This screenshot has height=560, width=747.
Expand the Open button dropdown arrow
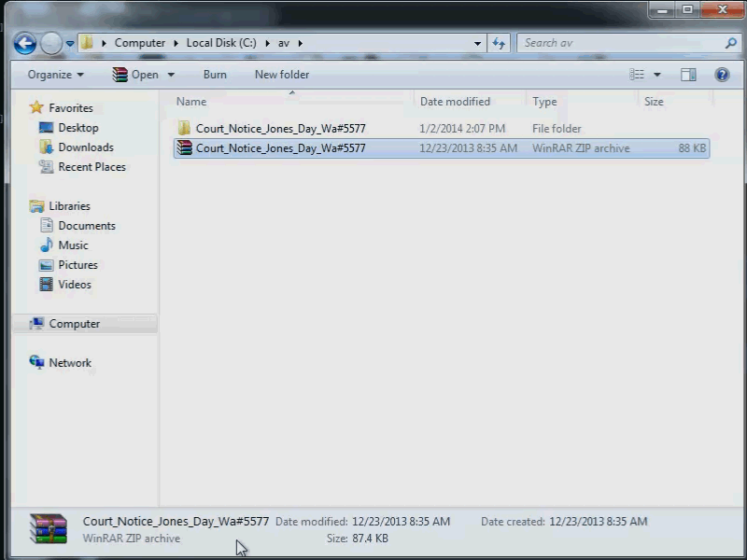pyautogui.click(x=171, y=75)
